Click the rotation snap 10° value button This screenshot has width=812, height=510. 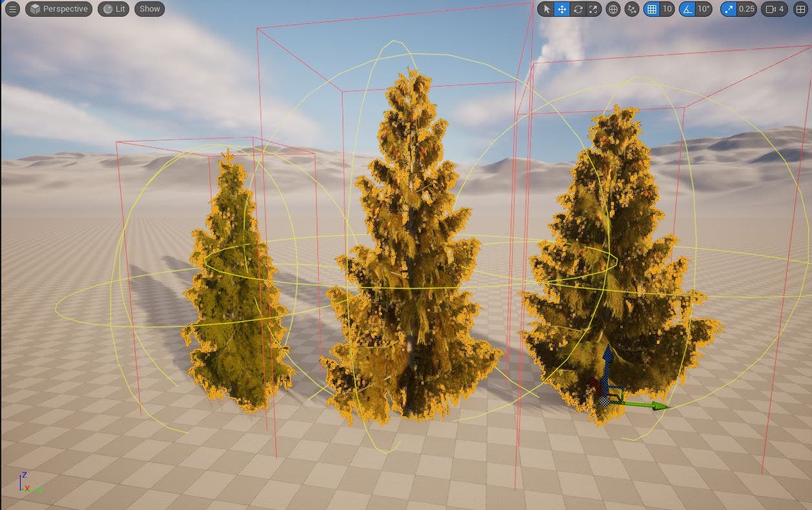click(703, 9)
